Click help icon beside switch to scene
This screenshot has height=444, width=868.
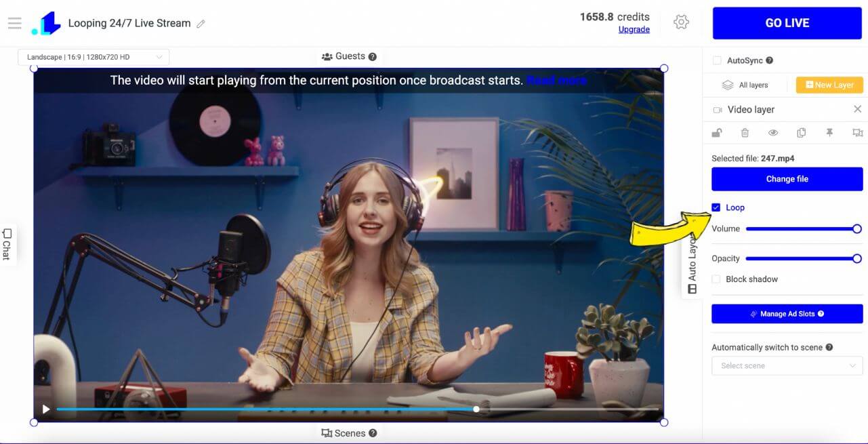[829, 347]
